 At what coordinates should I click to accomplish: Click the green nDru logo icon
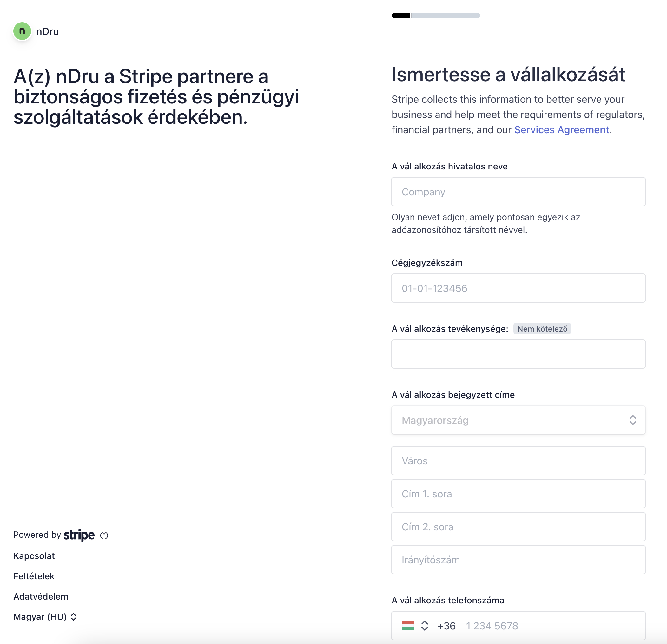click(x=22, y=31)
